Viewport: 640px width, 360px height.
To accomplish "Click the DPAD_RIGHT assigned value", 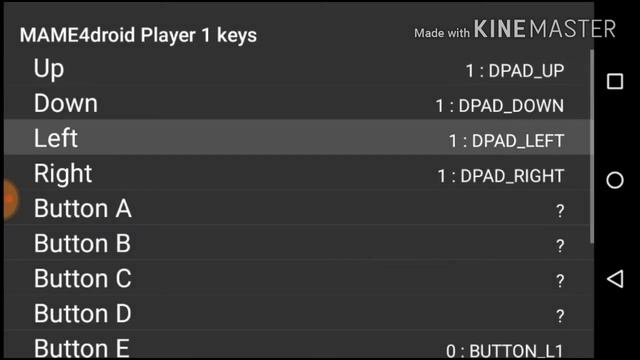I will (500, 176).
